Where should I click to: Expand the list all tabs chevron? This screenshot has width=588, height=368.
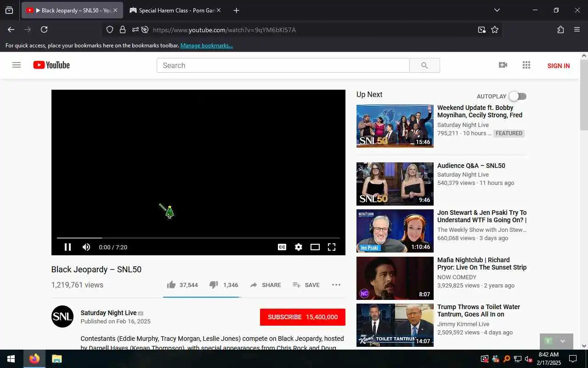pyautogui.click(x=497, y=10)
